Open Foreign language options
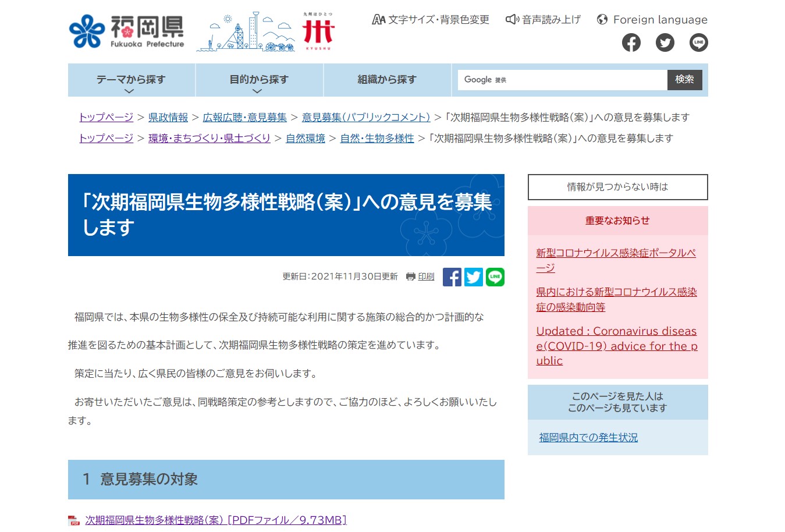The width and height of the screenshot is (785, 532). click(x=652, y=20)
